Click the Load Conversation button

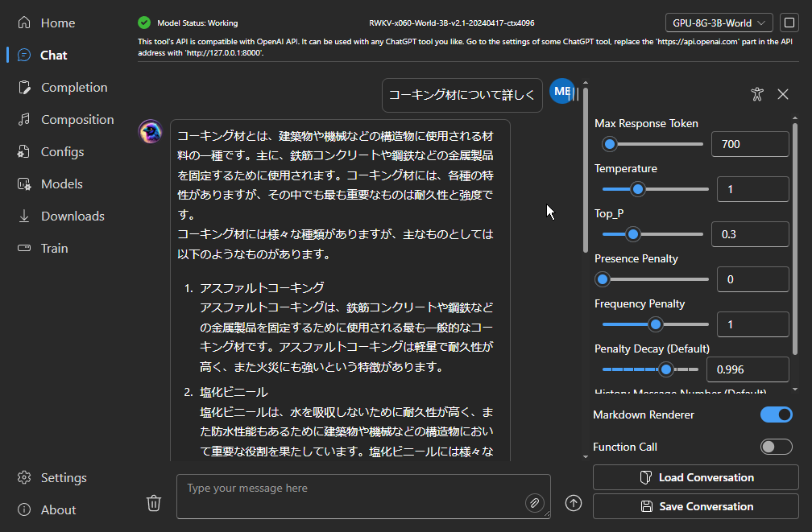point(696,477)
